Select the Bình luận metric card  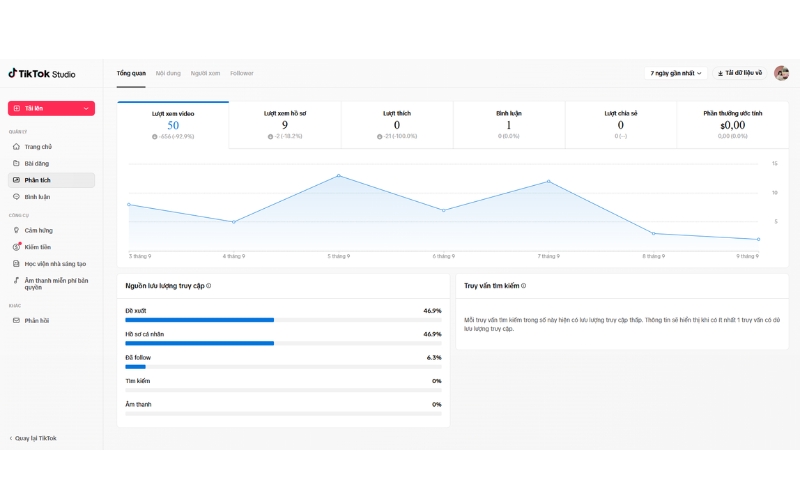point(509,125)
